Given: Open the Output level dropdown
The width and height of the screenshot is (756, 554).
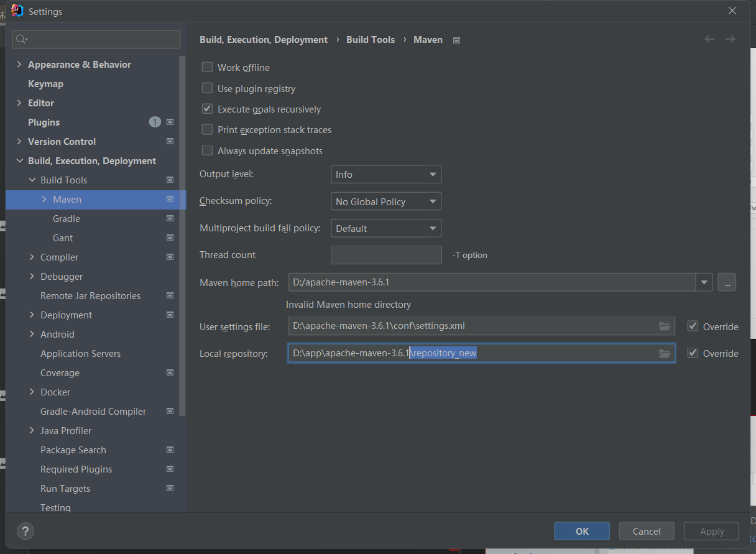Looking at the screenshot, I should (386, 175).
